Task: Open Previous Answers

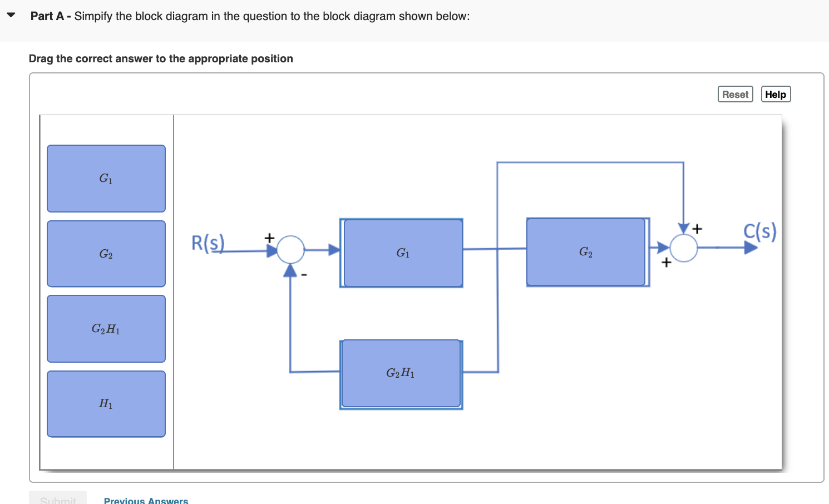Action: (x=146, y=500)
